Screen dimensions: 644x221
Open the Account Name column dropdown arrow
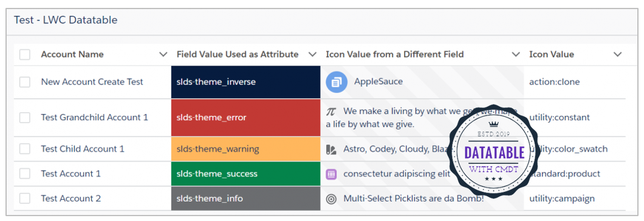point(163,54)
